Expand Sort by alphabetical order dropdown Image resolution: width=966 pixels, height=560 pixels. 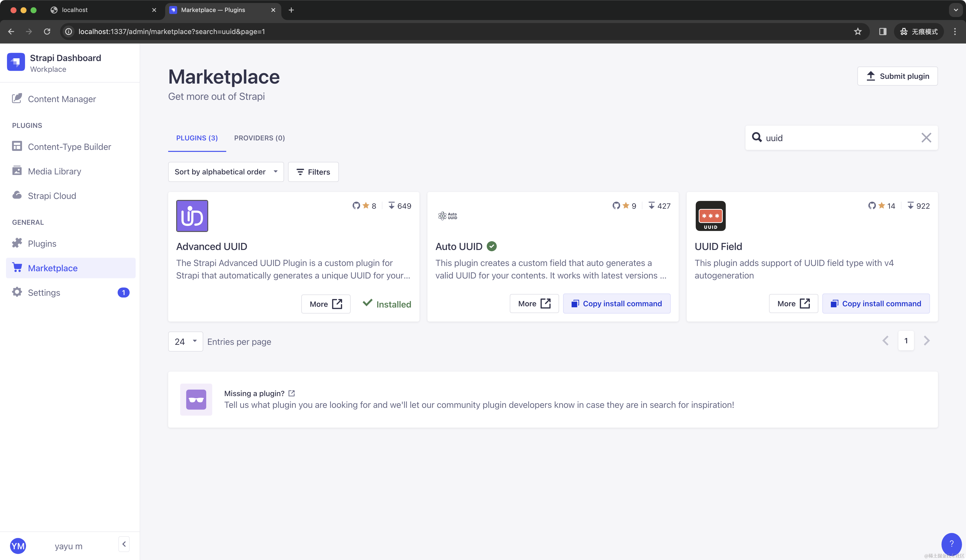(x=226, y=172)
